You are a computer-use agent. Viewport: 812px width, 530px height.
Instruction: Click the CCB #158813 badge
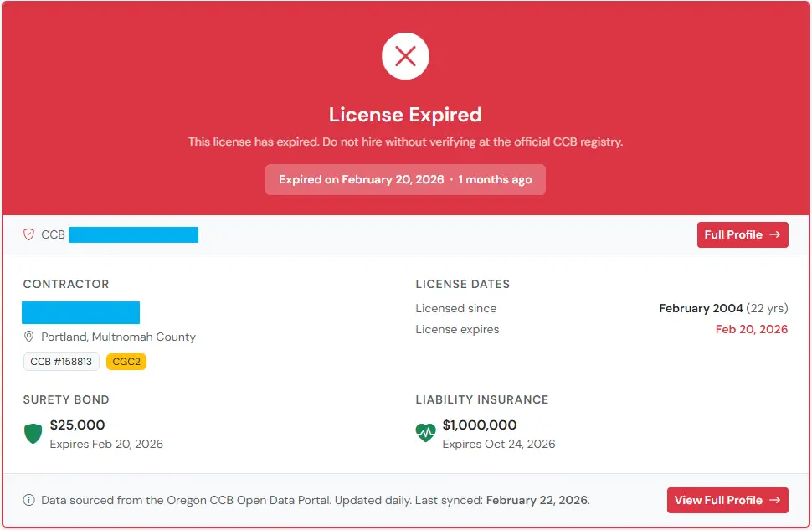[x=61, y=362]
